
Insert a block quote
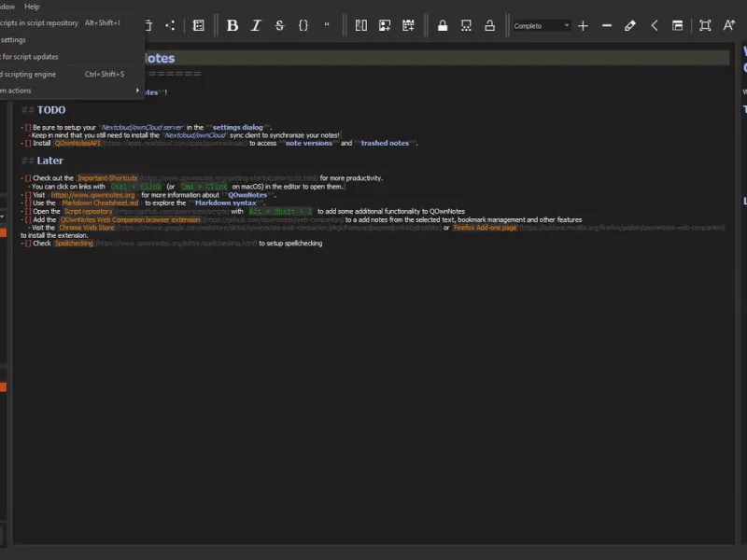coord(327,25)
